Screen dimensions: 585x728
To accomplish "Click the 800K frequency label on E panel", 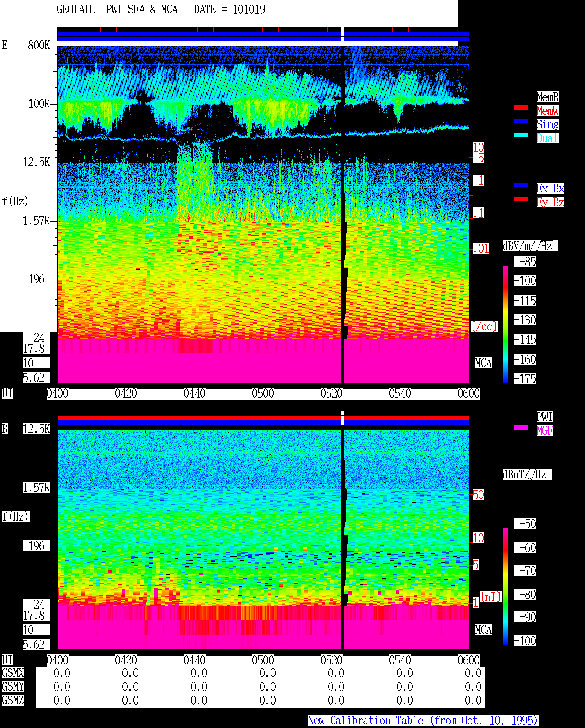I will point(39,45).
